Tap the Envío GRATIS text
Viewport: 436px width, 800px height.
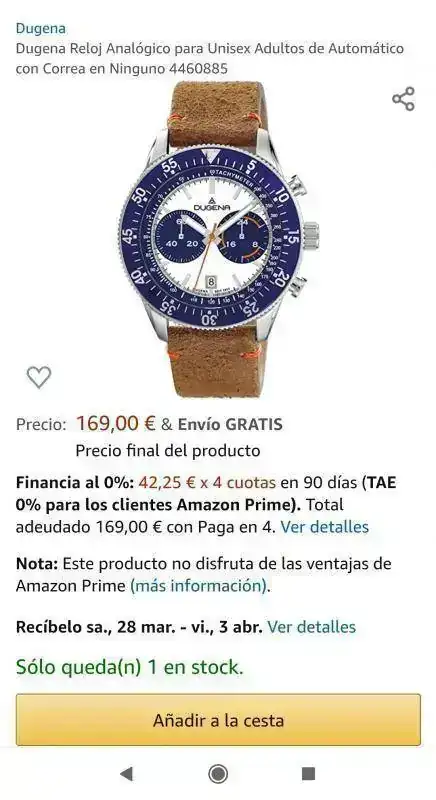230,424
